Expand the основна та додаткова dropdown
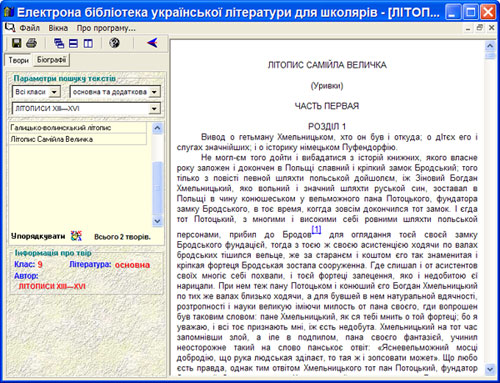Image resolution: width=500 pixels, height=383 pixels. pyautogui.click(x=154, y=92)
